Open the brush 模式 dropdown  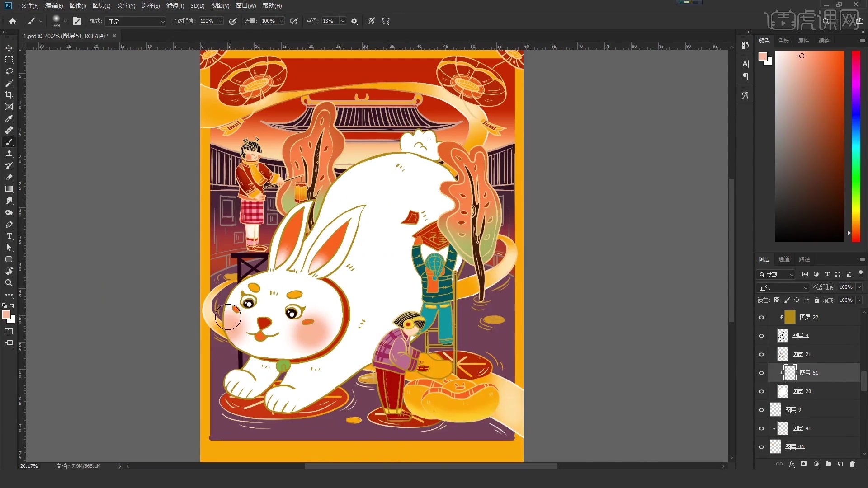[x=136, y=21]
